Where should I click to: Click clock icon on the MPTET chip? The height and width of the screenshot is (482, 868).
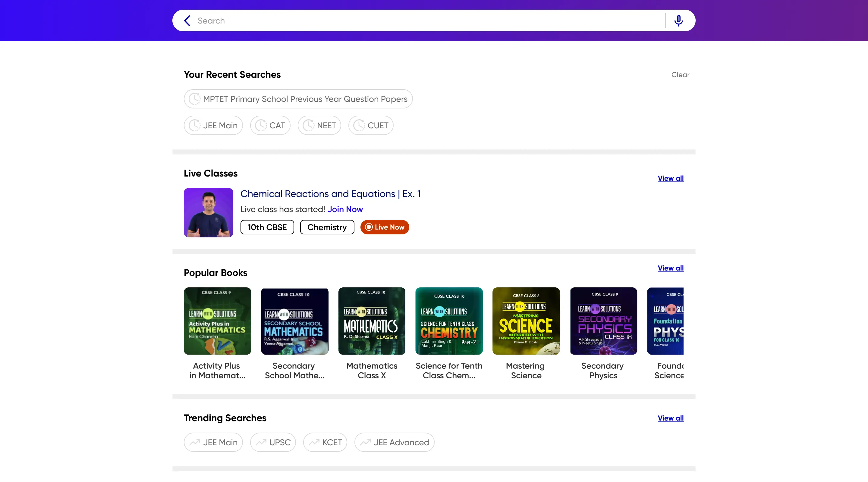click(x=194, y=99)
